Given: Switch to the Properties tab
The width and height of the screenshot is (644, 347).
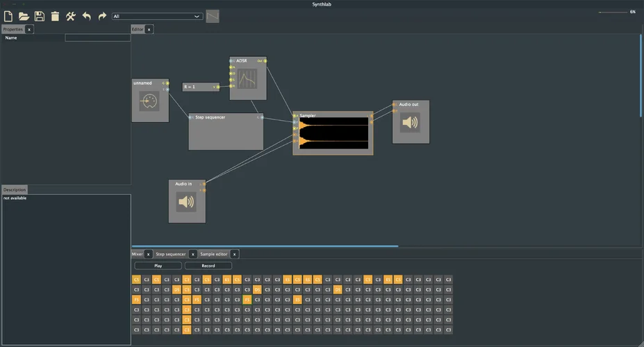Looking at the screenshot, I should (x=13, y=29).
